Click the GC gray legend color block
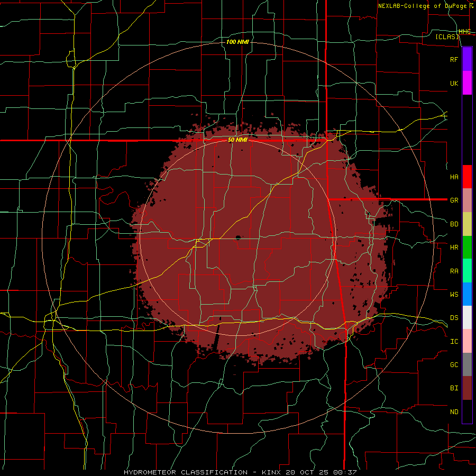 point(467,364)
